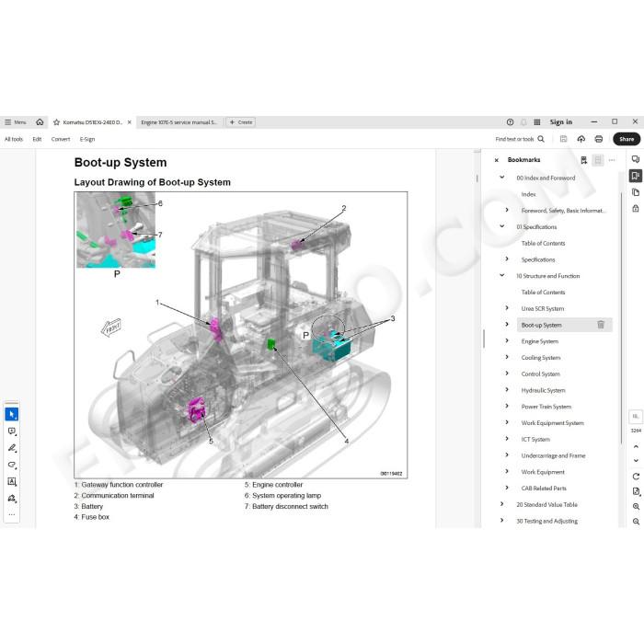
Task: Rotate the page view
Action: pyautogui.click(x=636, y=477)
